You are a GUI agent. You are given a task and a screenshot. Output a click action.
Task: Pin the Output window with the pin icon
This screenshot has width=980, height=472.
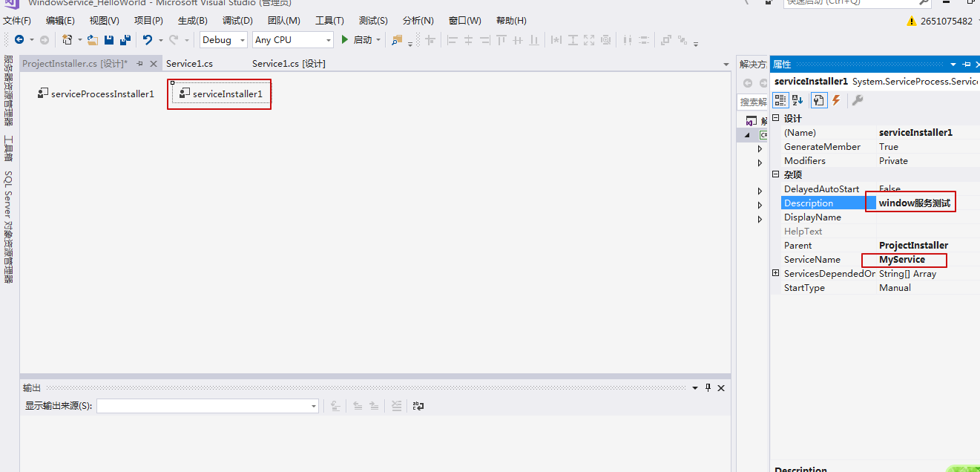coord(707,387)
